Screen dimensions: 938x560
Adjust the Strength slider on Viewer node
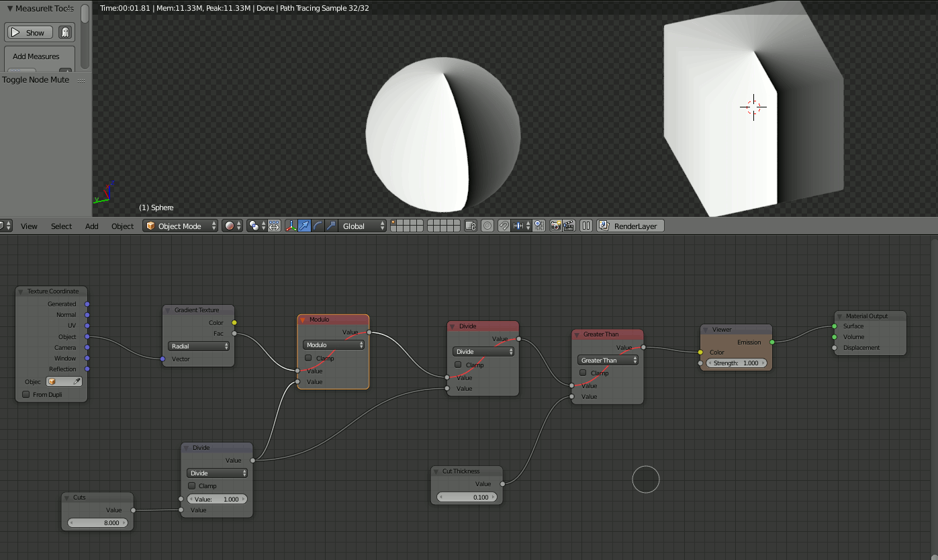coord(736,363)
